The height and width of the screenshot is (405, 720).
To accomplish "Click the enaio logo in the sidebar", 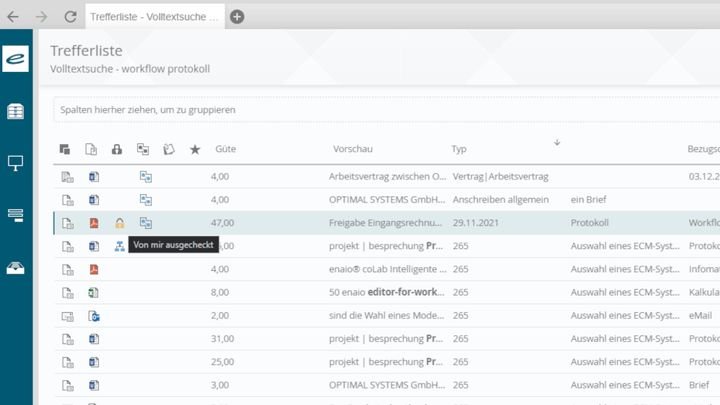I will coord(16,59).
